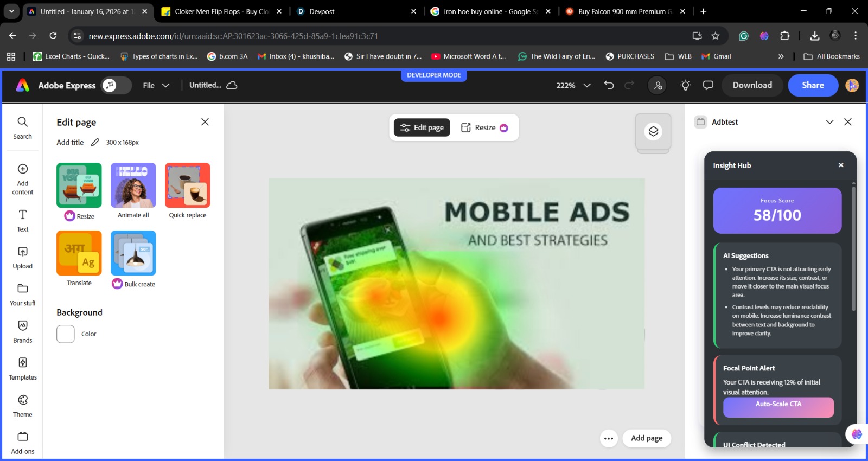The height and width of the screenshot is (461, 868).
Task: Open the Gmail bookmark
Action: pos(716,56)
